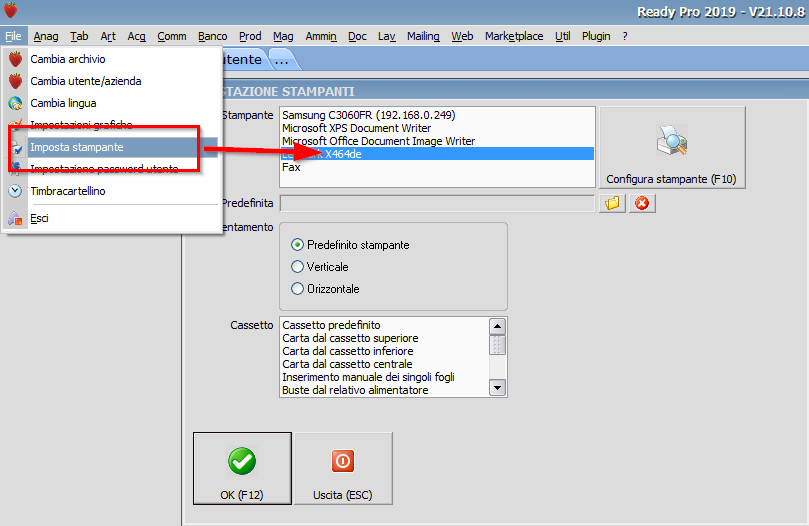The width and height of the screenshot is (809, 526).
Task: Choose Cambia utente/azienda menu entry
Action: click(112, 81)
